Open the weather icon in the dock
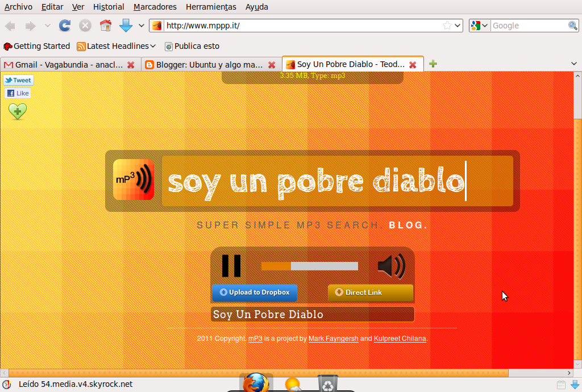The image size is (582, 392). [293, 384]
